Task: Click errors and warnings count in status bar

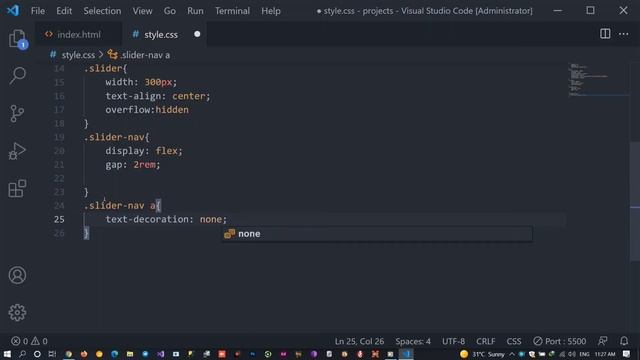Action: coord(29,341)
